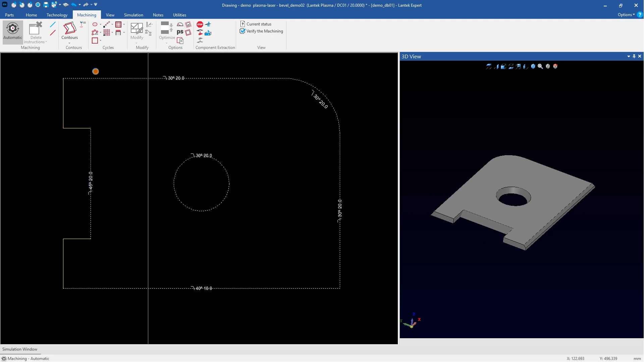Open the Simulation Window tab at bottom
The height and width of the screenshot is (362, 644).
coord(20,349)
